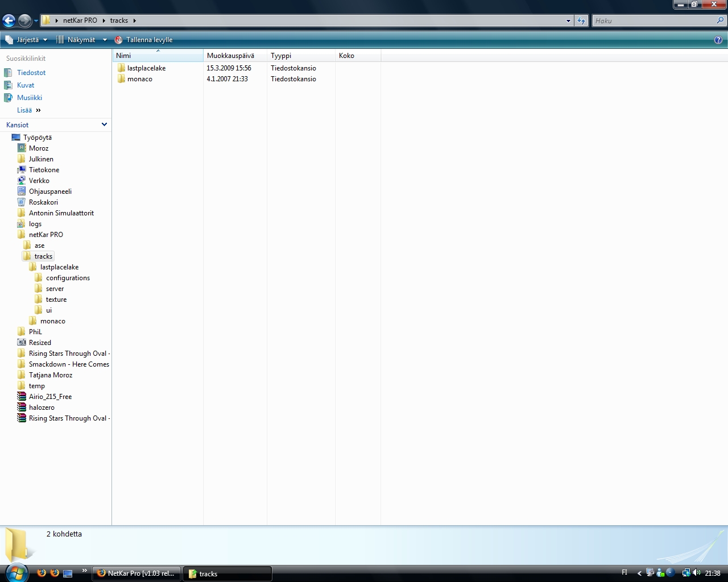
Task: Click the date 4.1.2007 21:33
Action: tap(227, 79)
